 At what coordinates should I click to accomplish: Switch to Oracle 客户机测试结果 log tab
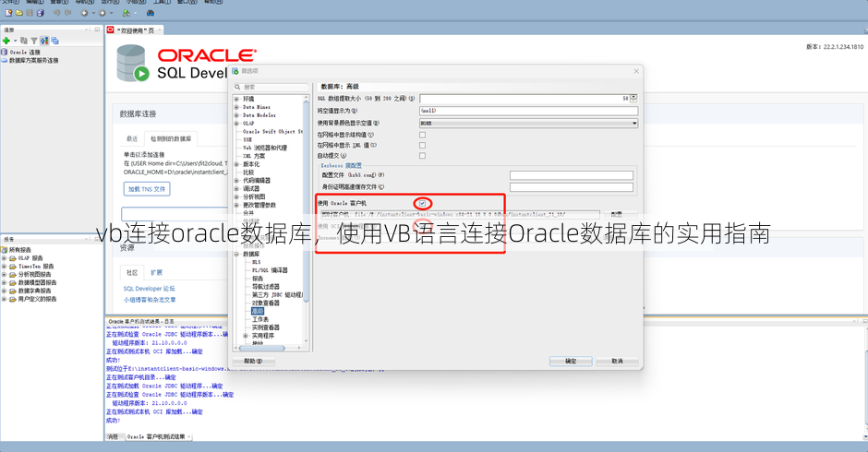point(157,436)
